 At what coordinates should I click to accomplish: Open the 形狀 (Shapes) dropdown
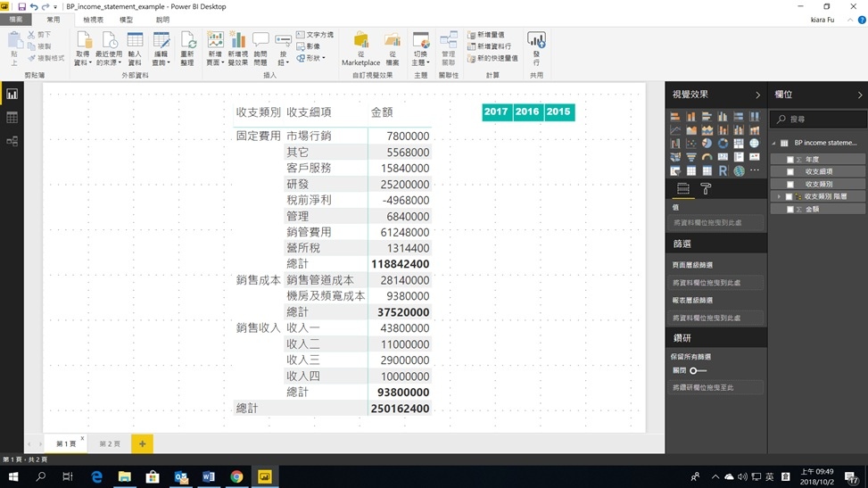coord(310,58)
